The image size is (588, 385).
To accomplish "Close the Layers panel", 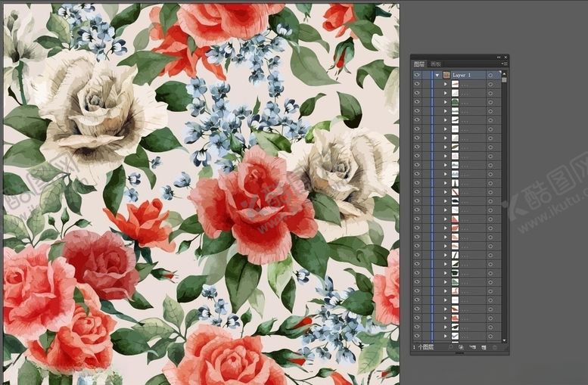I will tap(506, 57).
